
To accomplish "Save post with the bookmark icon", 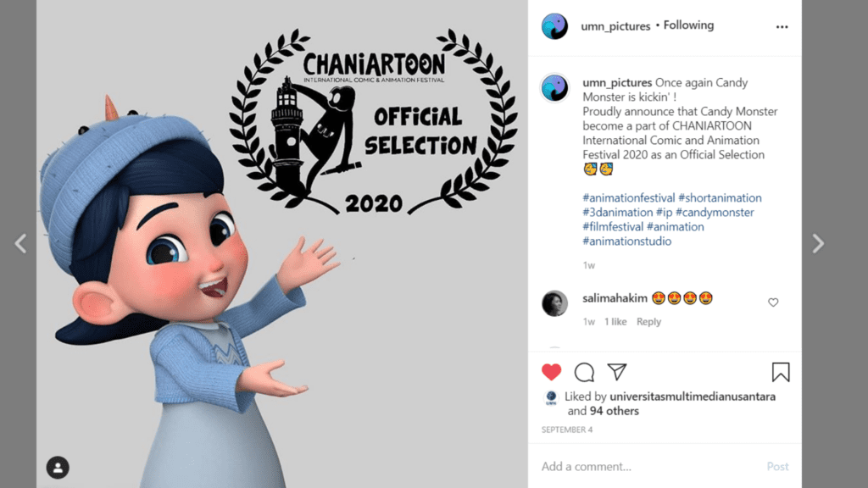I will [x=781, y=373].
